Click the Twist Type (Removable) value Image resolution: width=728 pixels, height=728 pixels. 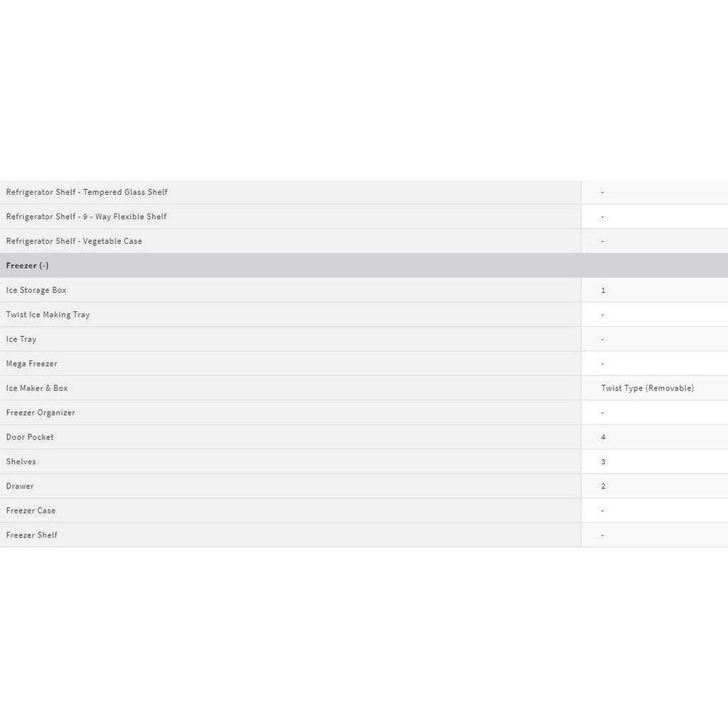point(647,388)
